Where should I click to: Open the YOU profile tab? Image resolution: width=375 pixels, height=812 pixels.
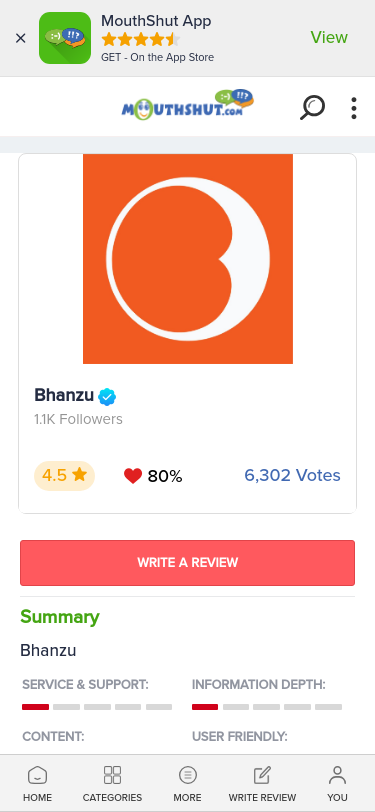[x=337, y=784]
